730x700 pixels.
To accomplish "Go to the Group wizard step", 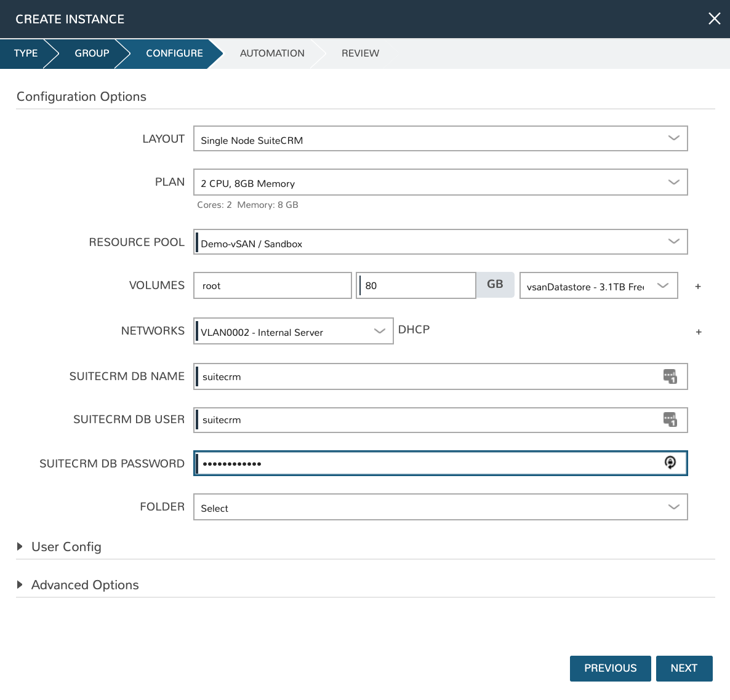I will [x=92, y=54].
